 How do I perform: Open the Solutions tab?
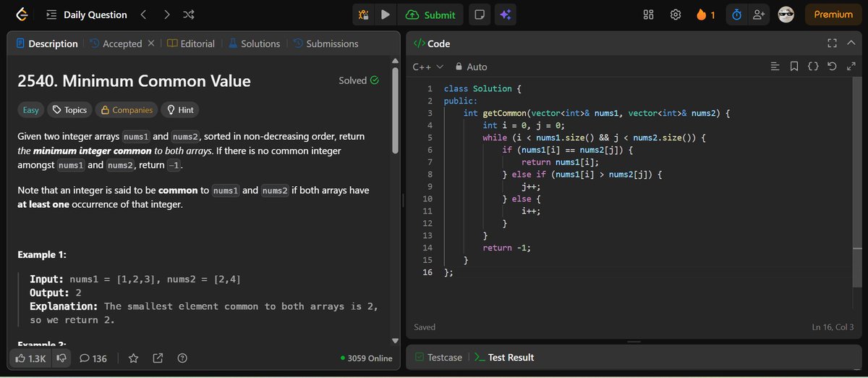(254, 43)
